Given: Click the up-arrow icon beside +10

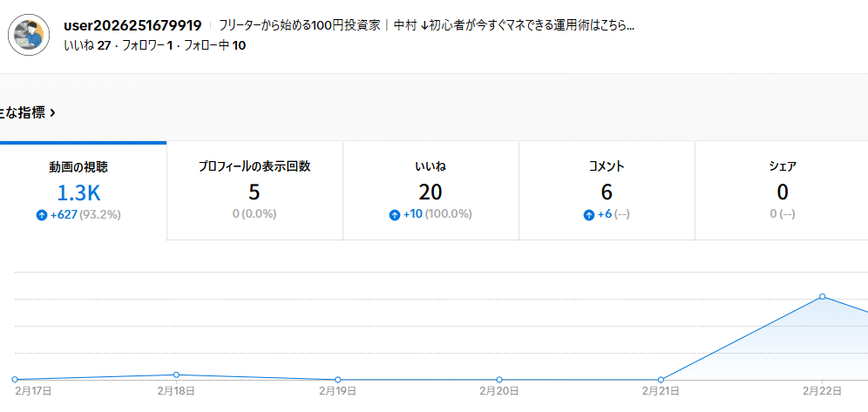Looking at the screenshot, I should (395, 214).
